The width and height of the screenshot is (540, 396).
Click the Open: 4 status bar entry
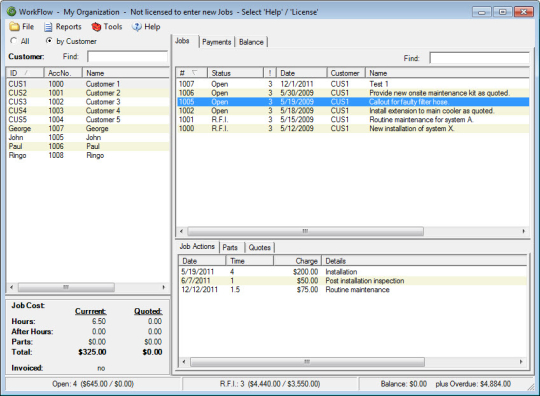[x=93, y=384]
